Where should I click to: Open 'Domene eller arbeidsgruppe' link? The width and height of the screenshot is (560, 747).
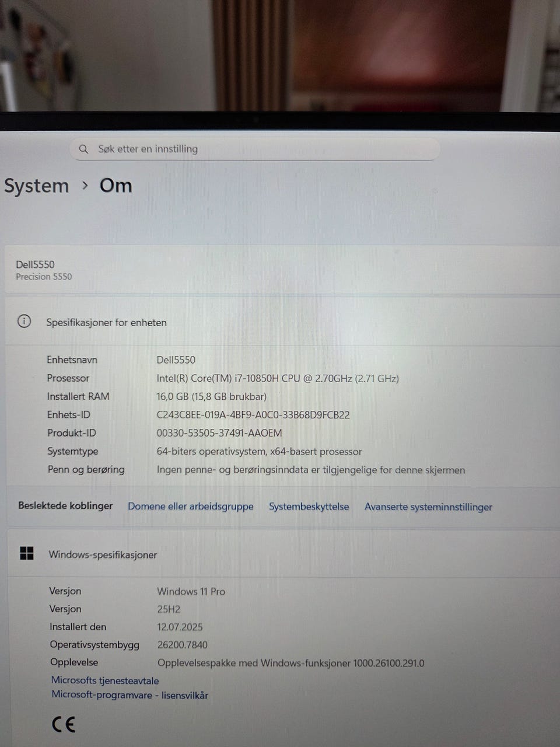tap(191, 506)
